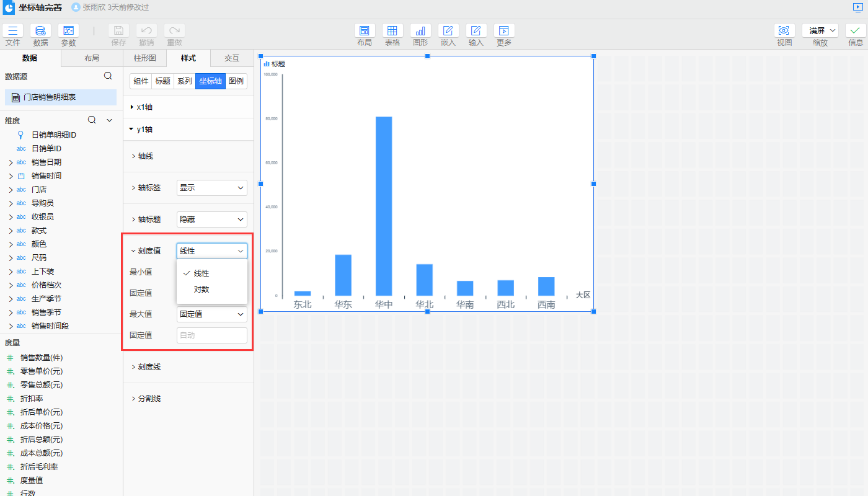Select the checked 线性 option
Image resolution: width=868 pixels, height=496 pixels.
pyautogui.click(x=201, y=273)
